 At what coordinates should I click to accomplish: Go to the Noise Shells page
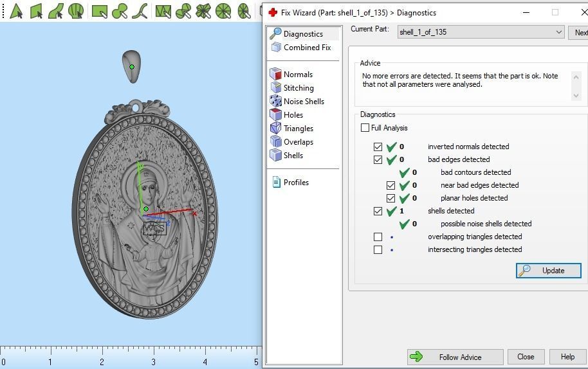click(x=304, y=101)
